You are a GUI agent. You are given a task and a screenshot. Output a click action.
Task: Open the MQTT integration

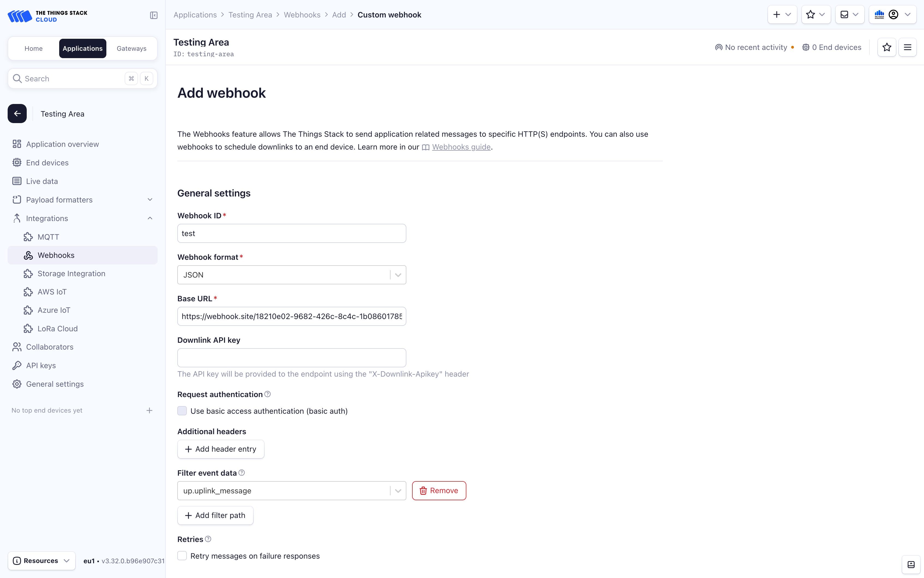[48, 237]
